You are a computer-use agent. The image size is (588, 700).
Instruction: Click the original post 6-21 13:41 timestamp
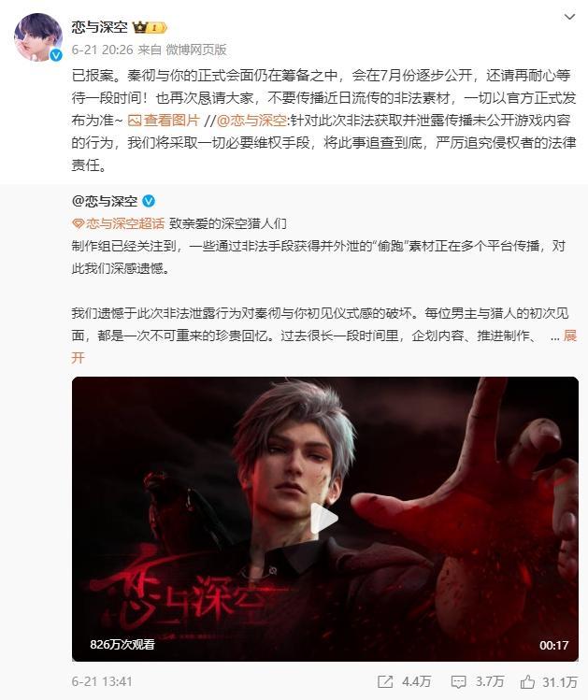pyautogui.click(x=102, y=681)
